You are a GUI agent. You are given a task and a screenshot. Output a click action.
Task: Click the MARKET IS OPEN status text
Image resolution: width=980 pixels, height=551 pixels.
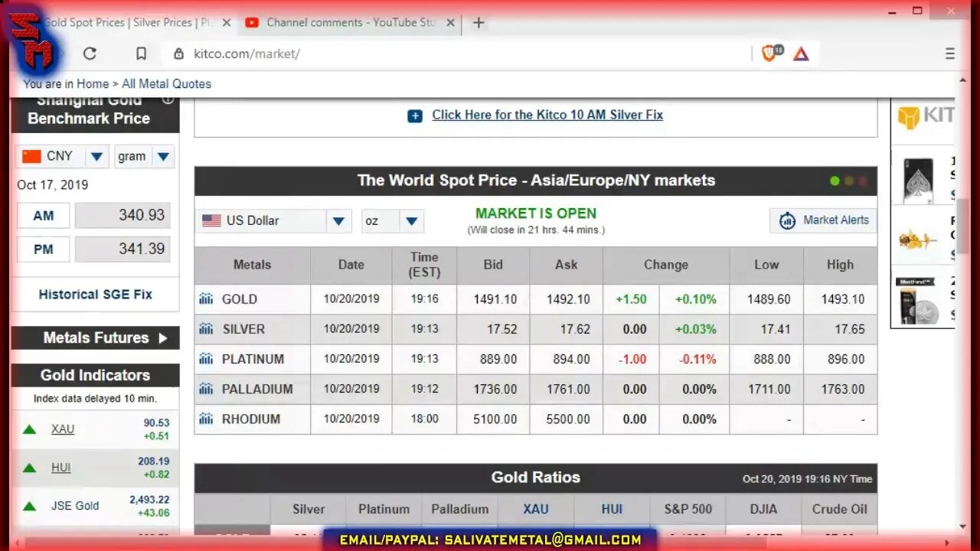click(536, 214)
